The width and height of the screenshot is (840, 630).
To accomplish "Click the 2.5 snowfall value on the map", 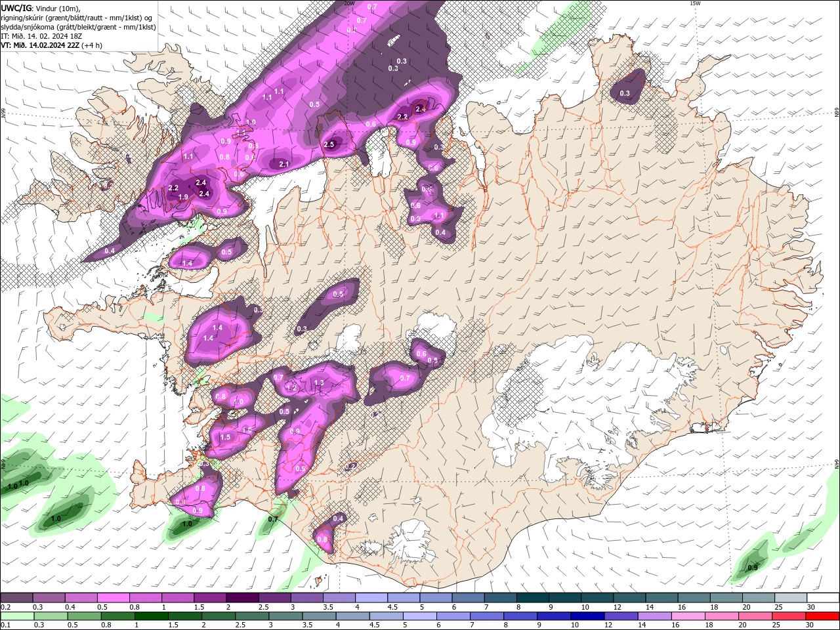I will click(329, 144).
